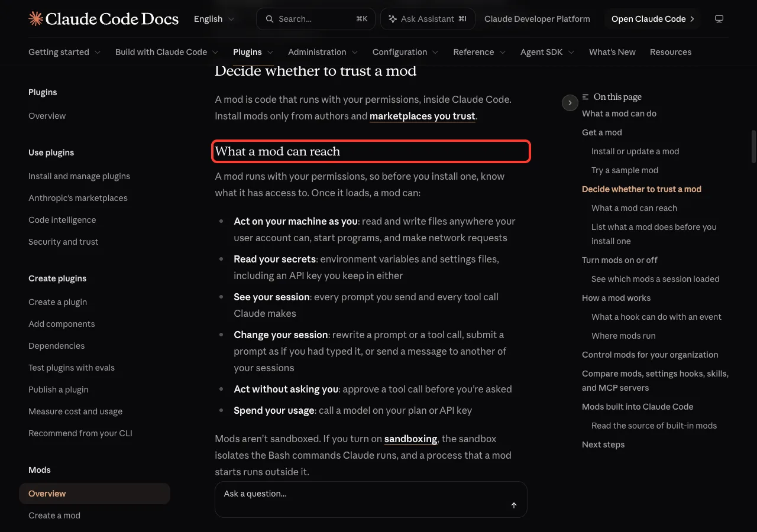
Task: Open Install and manage plugins page
Action: 79,176
